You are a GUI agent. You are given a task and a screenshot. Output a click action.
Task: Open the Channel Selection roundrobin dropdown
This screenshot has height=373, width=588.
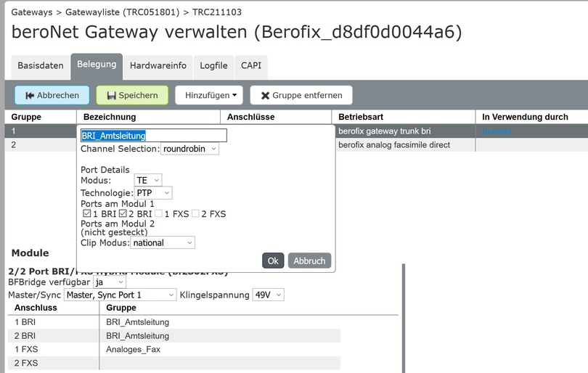pos(189,149)
